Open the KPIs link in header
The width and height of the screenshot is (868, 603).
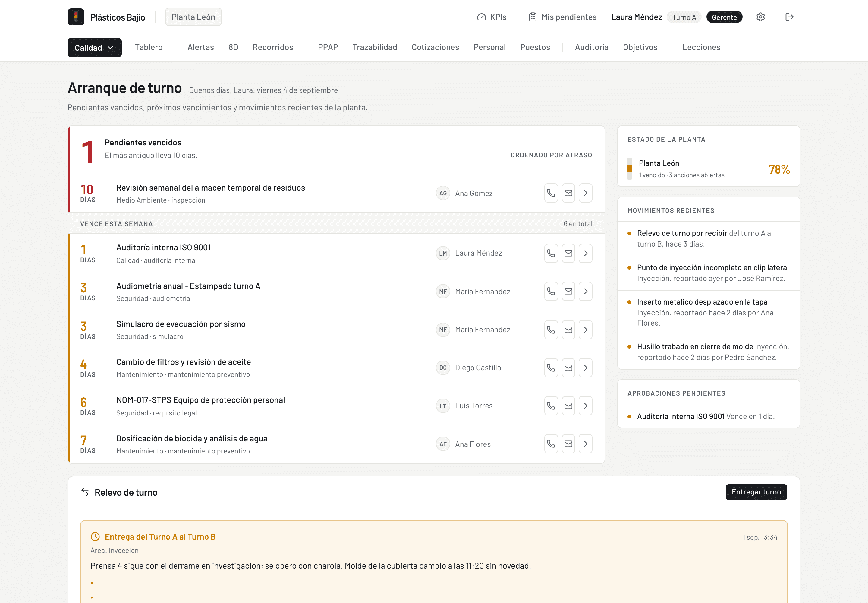[492, 17]
